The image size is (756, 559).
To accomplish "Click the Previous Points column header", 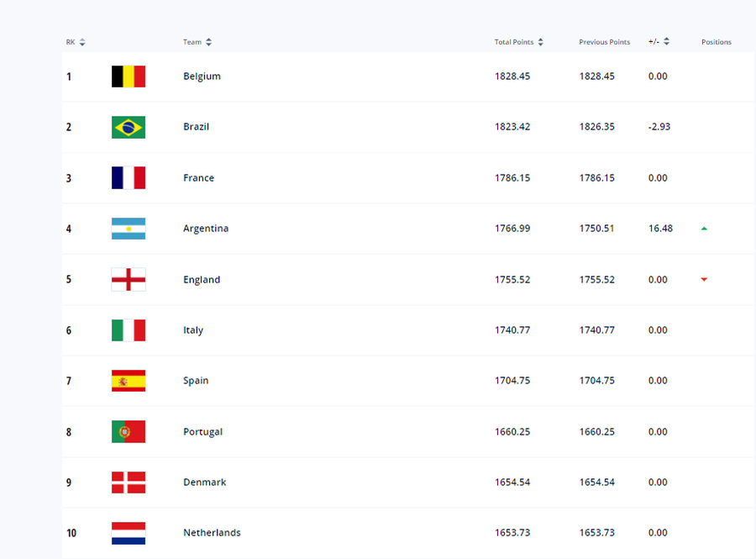I will click(x=605, y=42).
